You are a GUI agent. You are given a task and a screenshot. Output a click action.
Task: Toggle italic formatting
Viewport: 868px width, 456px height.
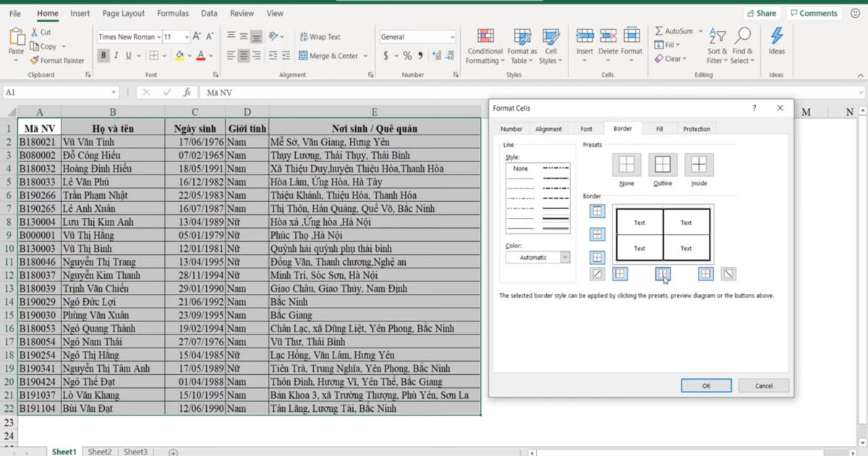coord(116,55)
